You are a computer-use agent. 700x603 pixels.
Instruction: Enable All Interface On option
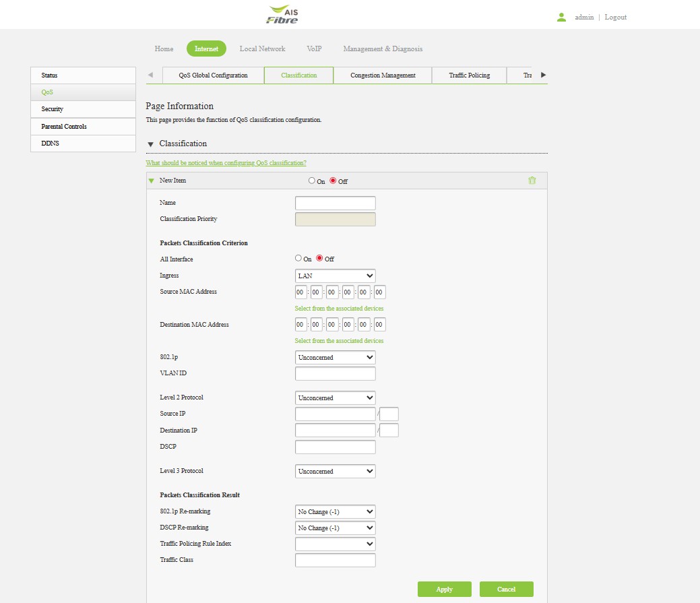[x=298, y=258]
